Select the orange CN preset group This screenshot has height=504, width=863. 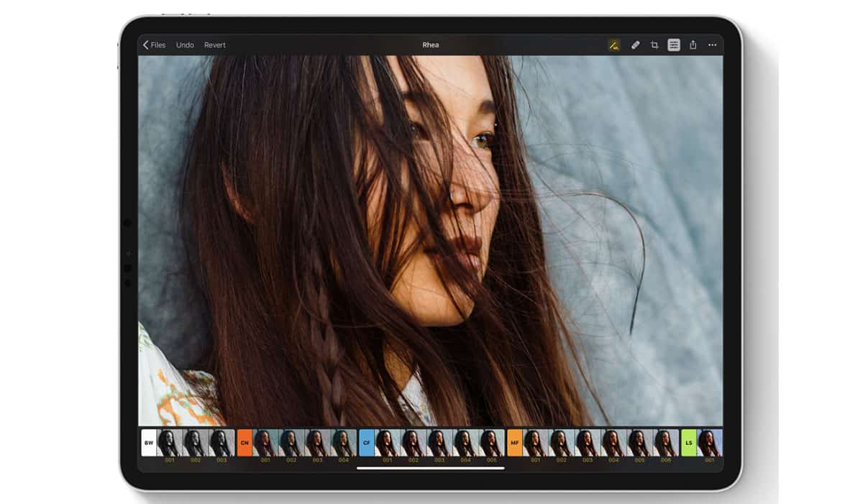click(x=245, y=443)
